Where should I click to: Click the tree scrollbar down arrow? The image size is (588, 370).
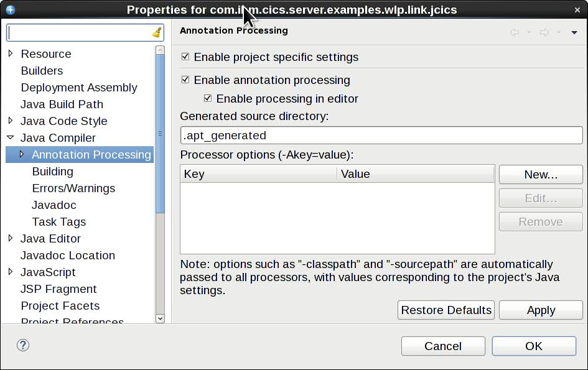(160, 318)
